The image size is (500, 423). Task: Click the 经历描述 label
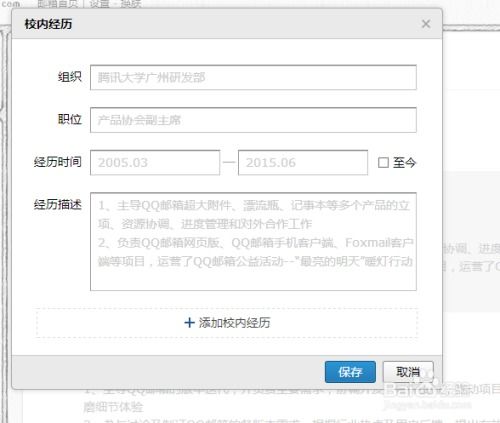[58, 204]
